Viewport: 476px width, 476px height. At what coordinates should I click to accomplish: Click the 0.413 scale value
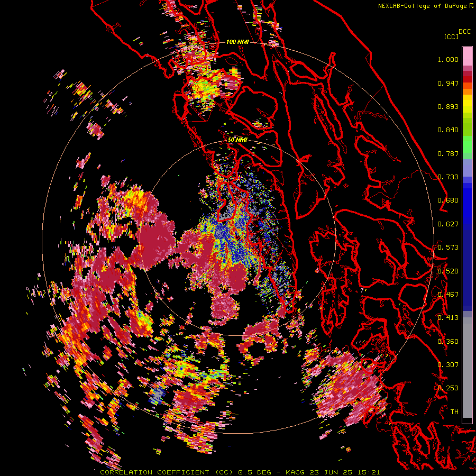tap(448, 318)
